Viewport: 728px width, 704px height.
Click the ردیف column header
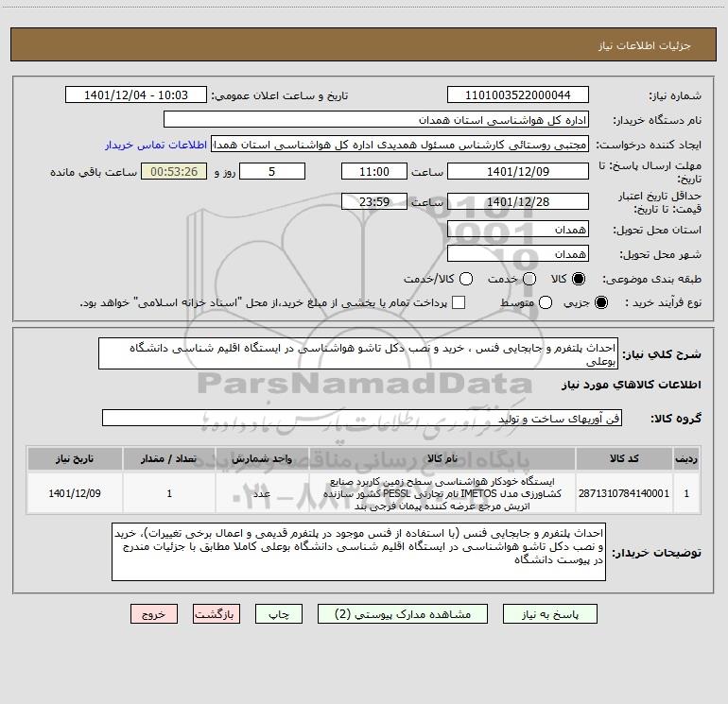click(686, 458)
